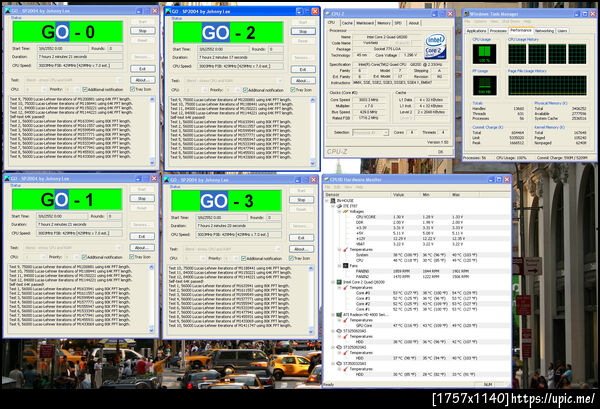The height and width of the screenshot is (409, 600).
Task: Collapse the ITE IT87 tree node
Action: point(333,206)
